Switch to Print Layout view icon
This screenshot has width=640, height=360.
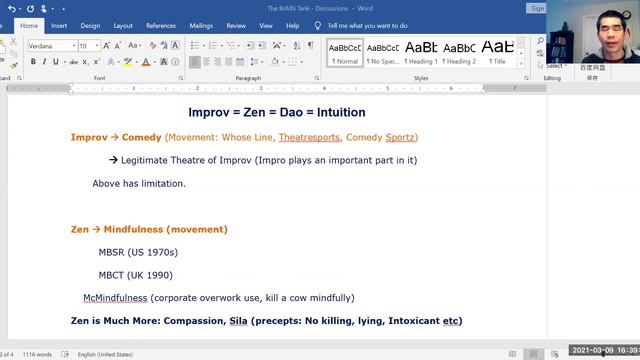533,354
